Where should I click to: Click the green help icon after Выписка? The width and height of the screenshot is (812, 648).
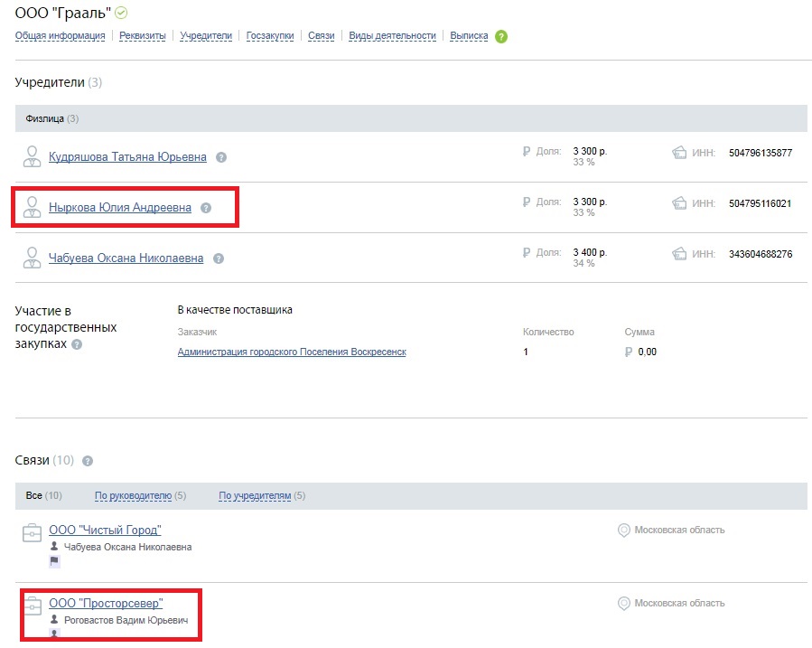[x=501, y=37]
